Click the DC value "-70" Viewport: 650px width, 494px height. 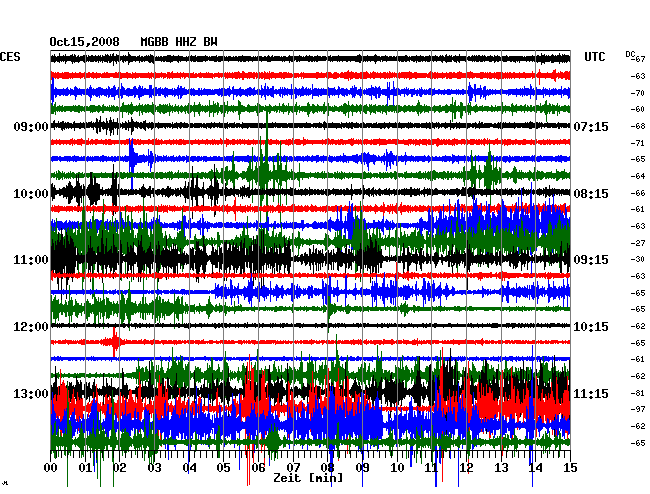638,93
